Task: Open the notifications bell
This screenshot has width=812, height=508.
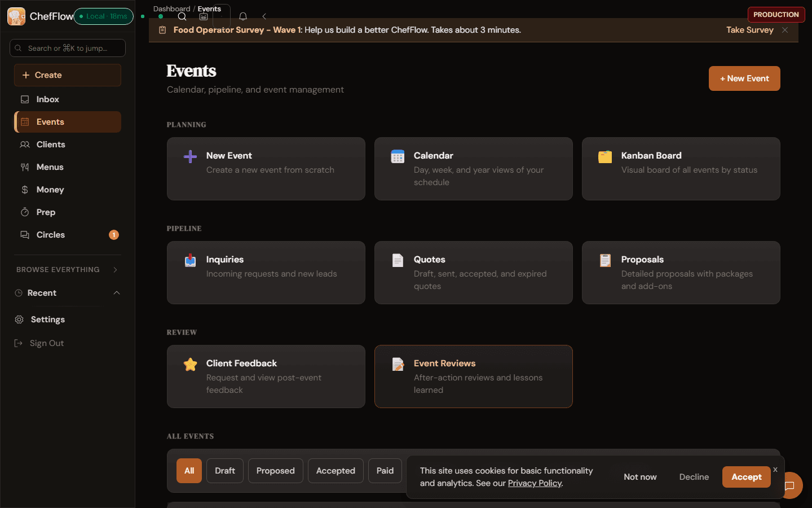Action: pyautogui.click(x=243, y=16)
